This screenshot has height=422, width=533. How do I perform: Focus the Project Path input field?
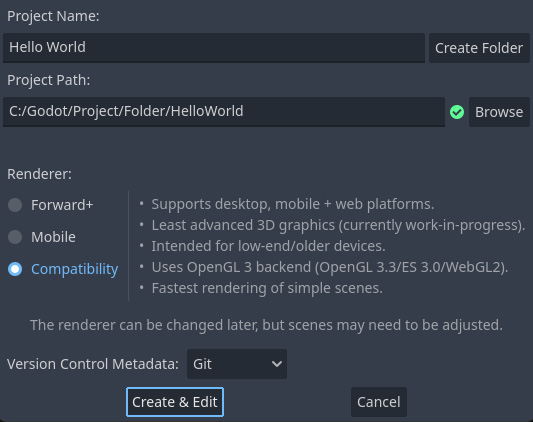point(224,112)
